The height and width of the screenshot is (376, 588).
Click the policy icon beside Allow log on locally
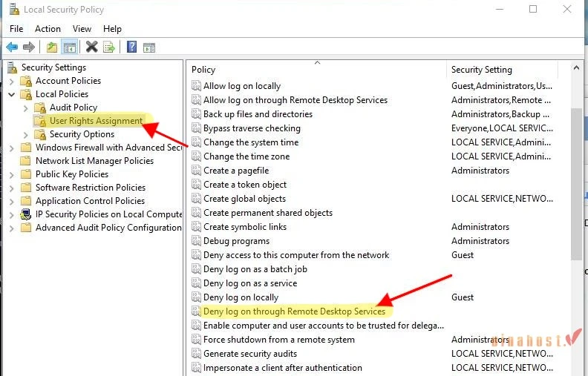(196, 86)
